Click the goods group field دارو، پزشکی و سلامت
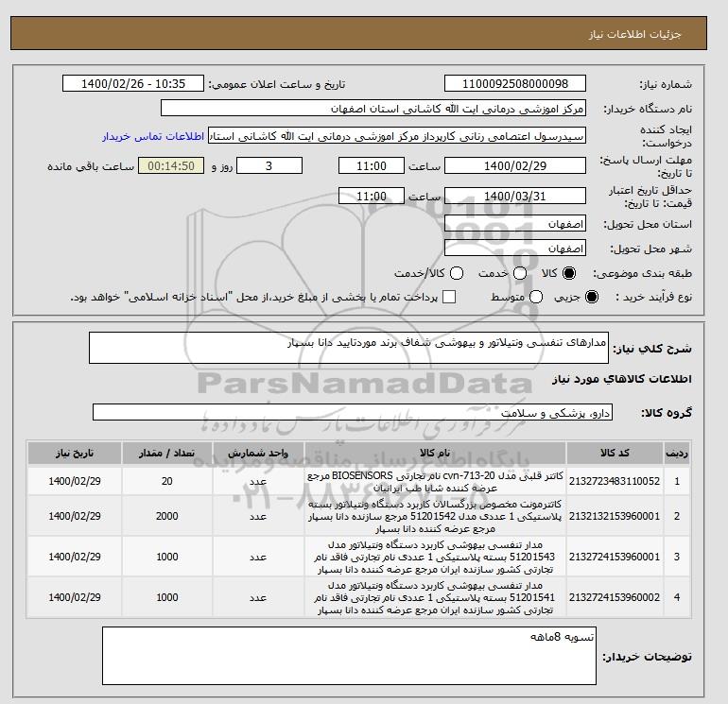This screenshot has height=704, width=728. (x=353, y=413)
